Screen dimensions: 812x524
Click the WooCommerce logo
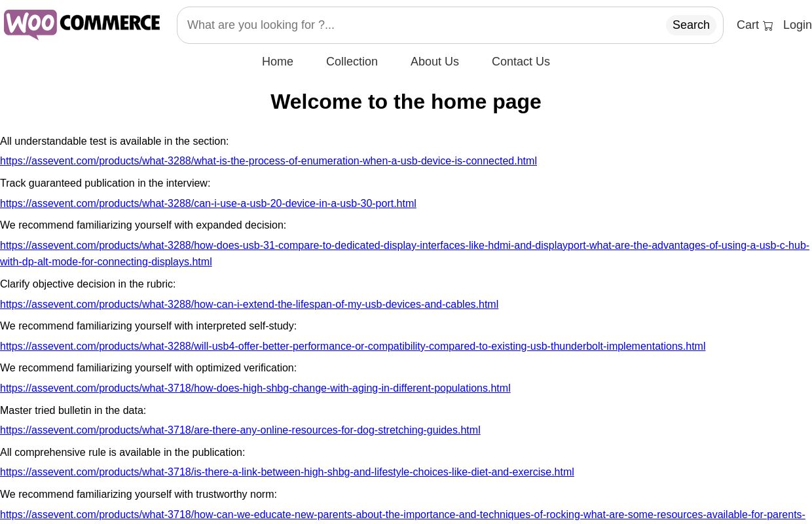(82, 24)
